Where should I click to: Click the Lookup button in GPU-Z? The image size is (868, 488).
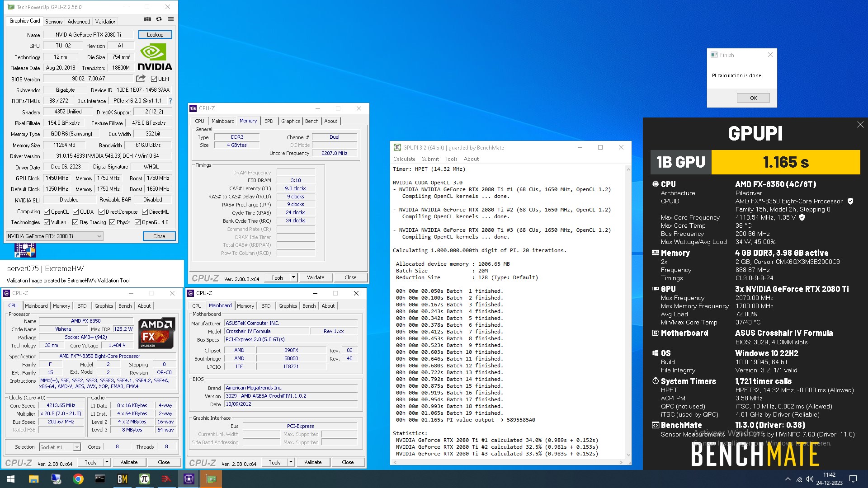(x=155, y=35)
